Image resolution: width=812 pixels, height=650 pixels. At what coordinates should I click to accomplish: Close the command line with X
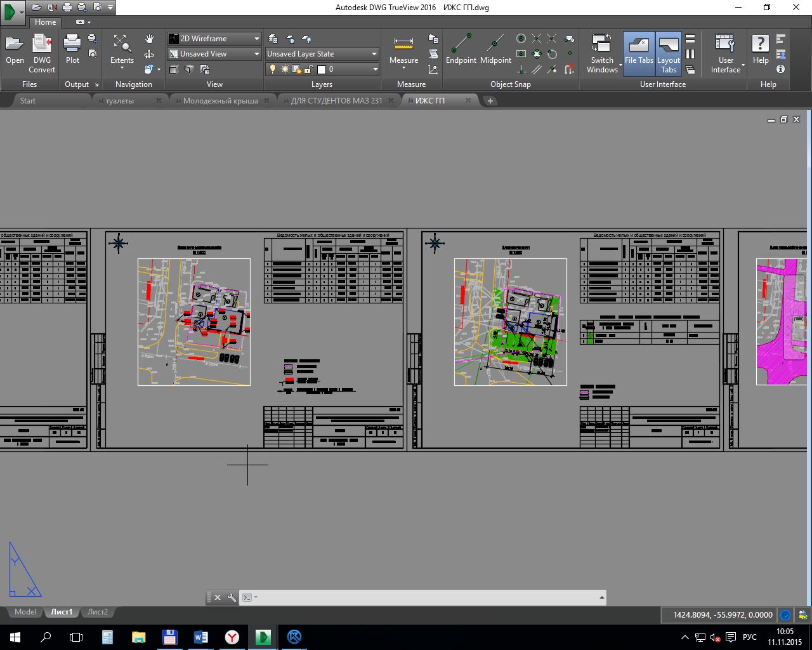pyautogui.click(x=218, y=597)
